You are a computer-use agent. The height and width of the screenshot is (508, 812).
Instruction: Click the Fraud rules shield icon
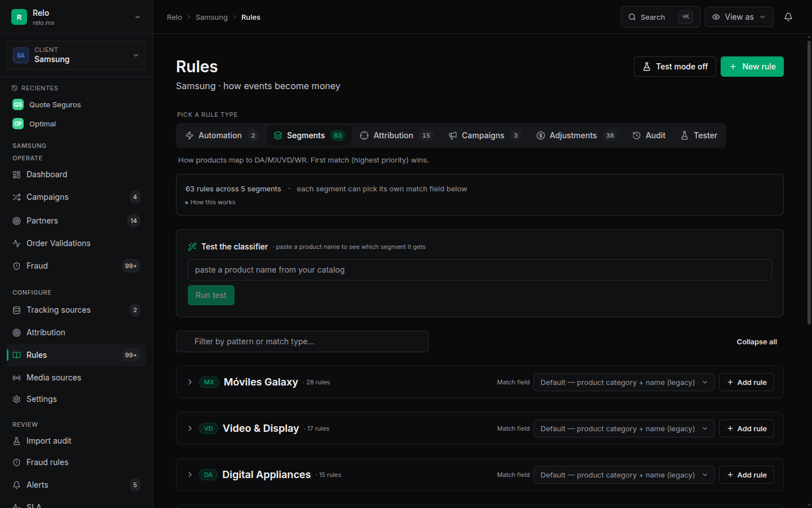[x=16, y=462]
